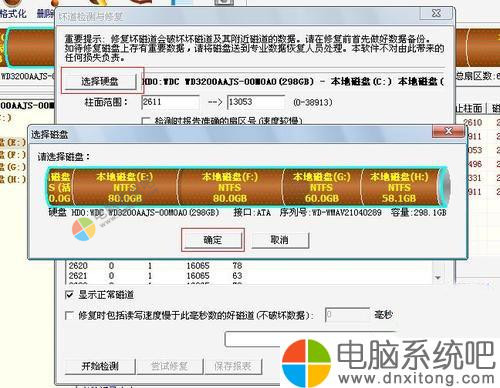The width and height of the screenshot is (500, 388).
Task: Toggle the 检测时报告准确的扇区号 checkbox
Action: [146, 121]
